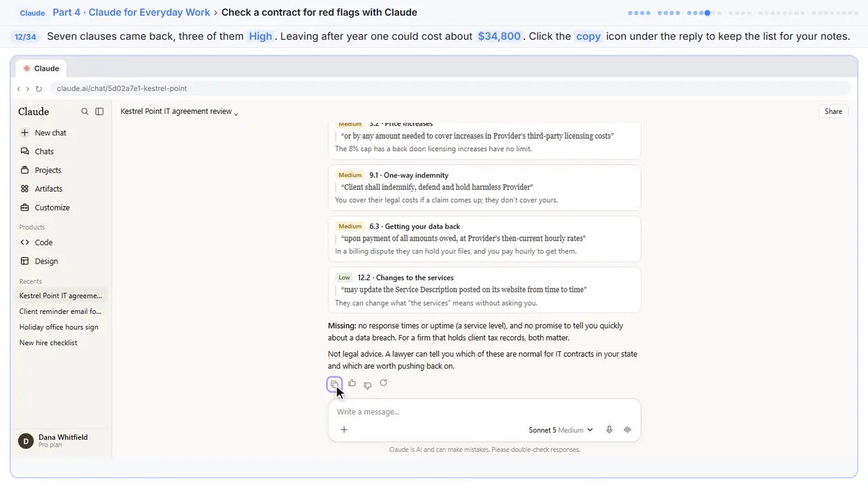Focus the Write a message input field

[x=484, y=412]
